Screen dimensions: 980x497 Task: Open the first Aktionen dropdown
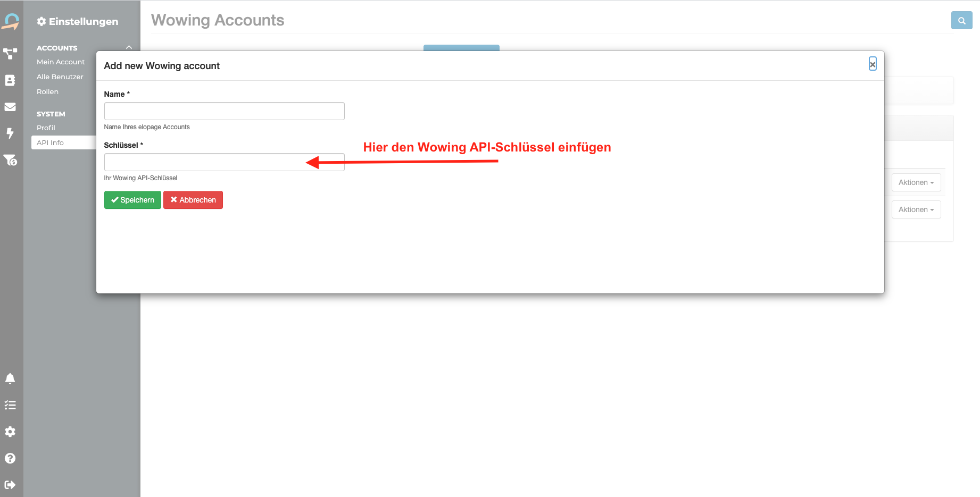pyautogui.click(x=916, y=182)
